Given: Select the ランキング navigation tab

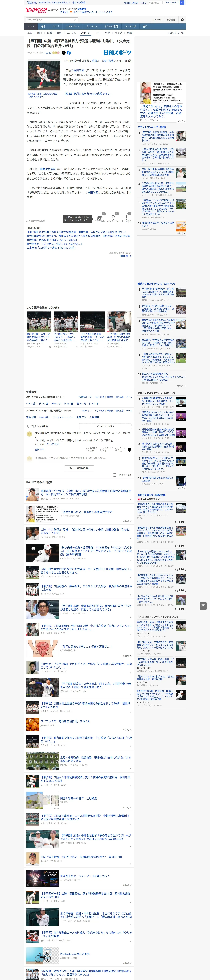Looking at the screenshot, I should [x=130, y=27].
